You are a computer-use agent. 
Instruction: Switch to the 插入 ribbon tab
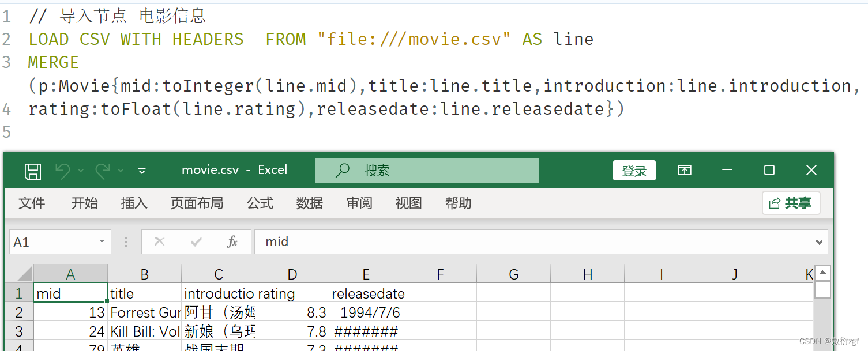pyautogui.click(x=134, y=203)
